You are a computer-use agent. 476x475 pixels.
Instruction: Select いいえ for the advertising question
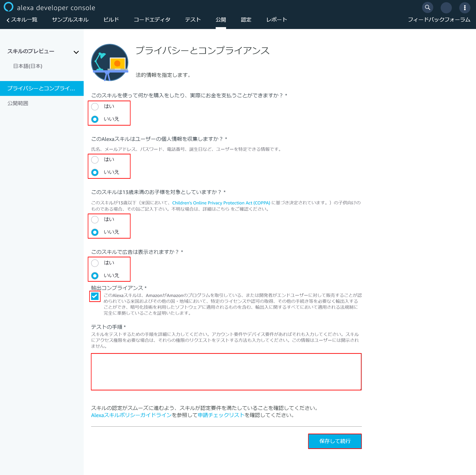tap(95, 276)
